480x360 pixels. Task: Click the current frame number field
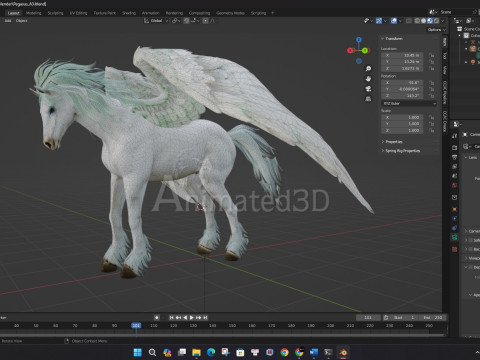click(x=368, y=318)
